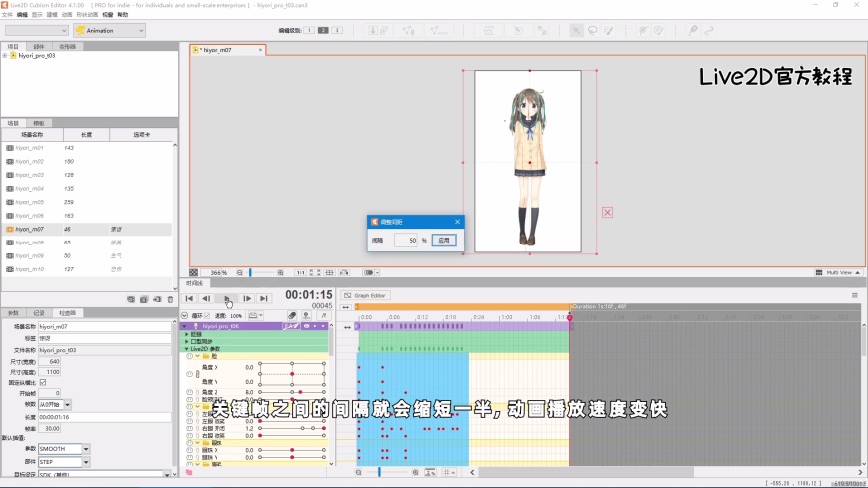This screenshot has width=868, height=488.
Task: Click the red X marker on canvas
Action: [x=608, y=213]
